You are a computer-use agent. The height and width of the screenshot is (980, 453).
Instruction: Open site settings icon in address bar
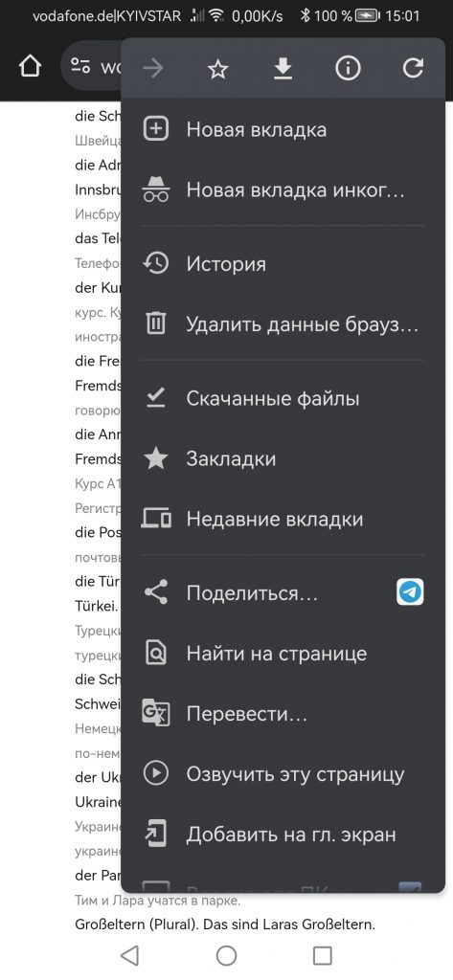click(80, 67)
